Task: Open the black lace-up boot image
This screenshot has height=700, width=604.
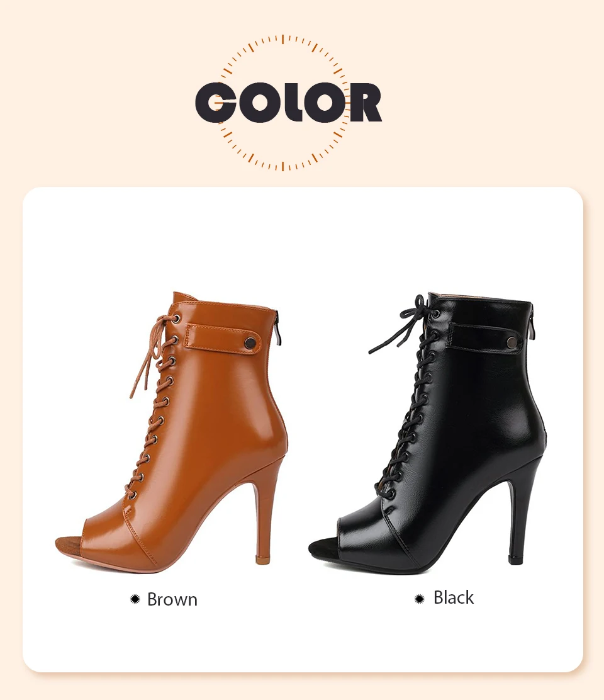Action: (427, 433)
